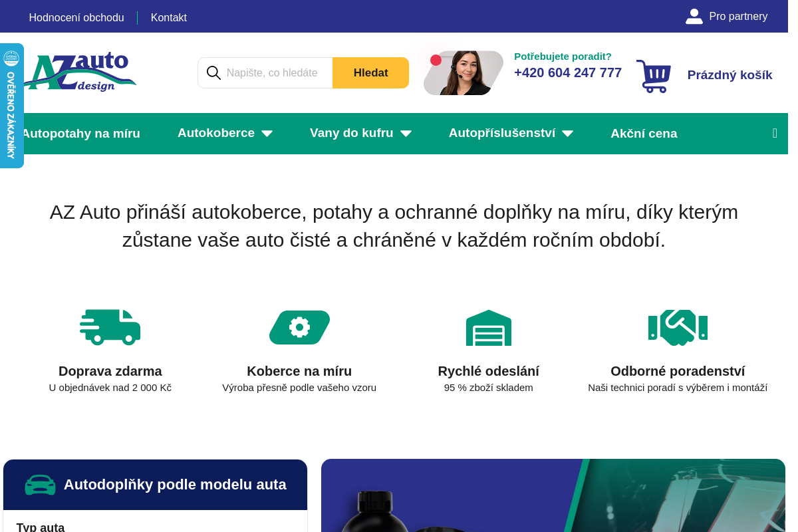Open the Ověřeno zákazníky side badge
Image resolution: width=798 pixels, height=532 pixels.
click(x=11, y=106)
